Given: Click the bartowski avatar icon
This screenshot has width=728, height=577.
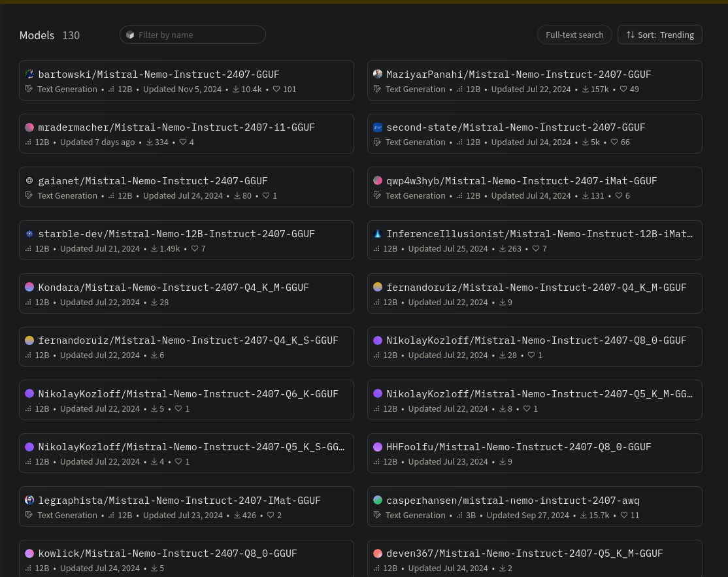Looking at the screenshot, I should pos(29,74).
